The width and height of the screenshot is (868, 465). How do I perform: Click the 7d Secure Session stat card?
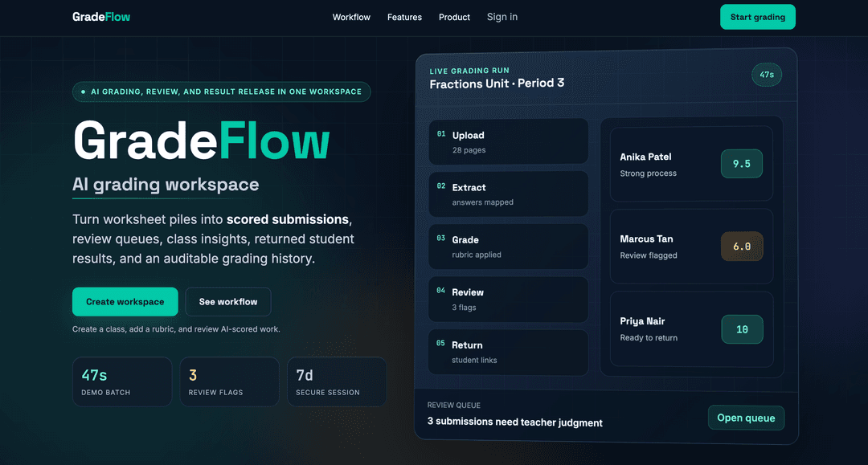[337, 382]
